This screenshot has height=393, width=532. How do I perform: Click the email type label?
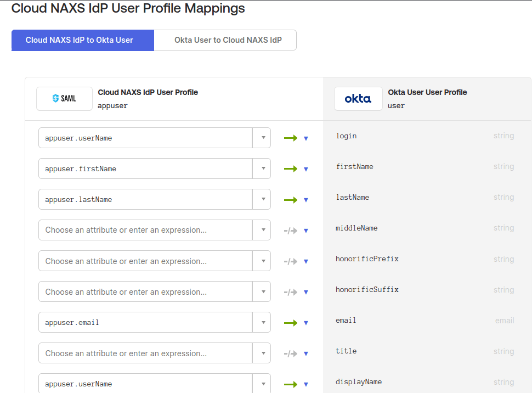coord(505,321)
